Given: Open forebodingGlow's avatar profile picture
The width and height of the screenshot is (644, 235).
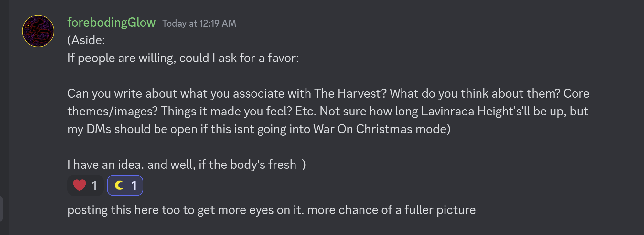Looking at the screenshot, I should click(x=38, y=31).
